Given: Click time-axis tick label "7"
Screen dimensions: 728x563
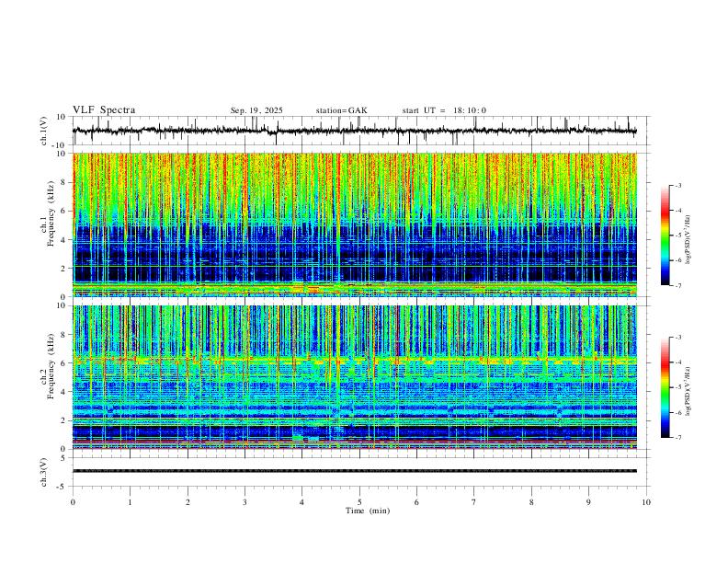Looking at the screenshot, I should (x=474, y=502).
